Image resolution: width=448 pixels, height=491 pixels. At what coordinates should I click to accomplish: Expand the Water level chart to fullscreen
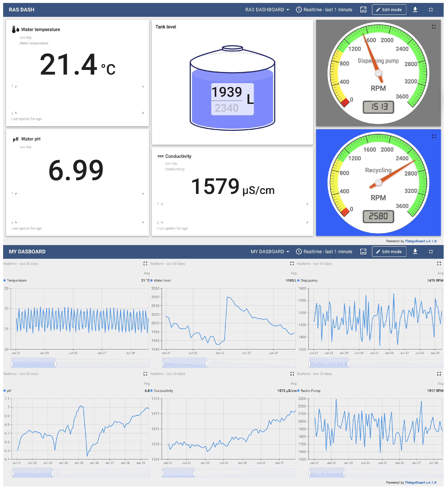tap(292, 263)
